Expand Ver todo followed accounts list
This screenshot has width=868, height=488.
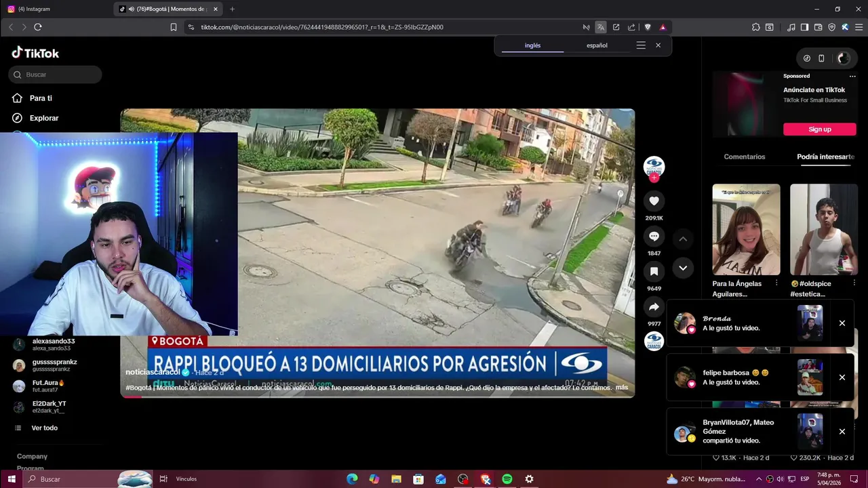click(x=37, y=428)
